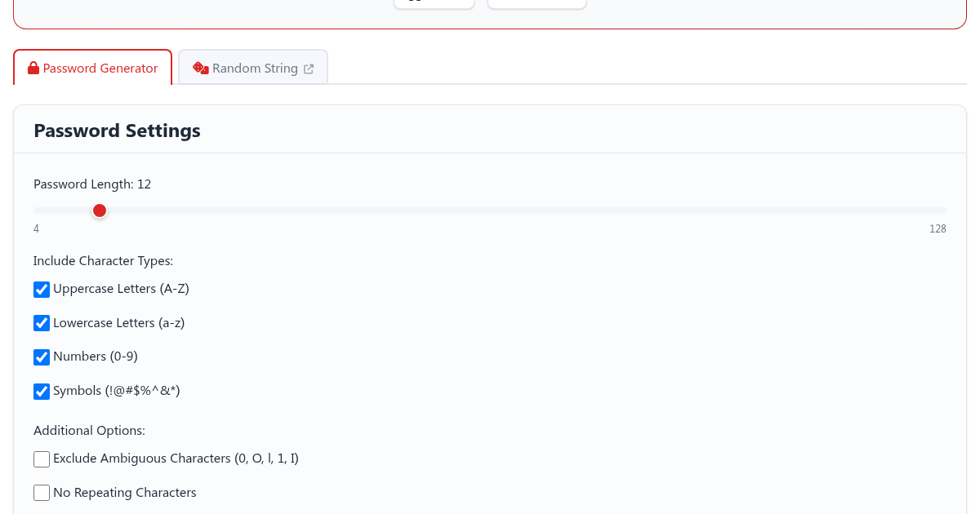Click the lock icon on Password Generator tab
Viewport: 980px width, 514px height.
[x=33, y=69]
